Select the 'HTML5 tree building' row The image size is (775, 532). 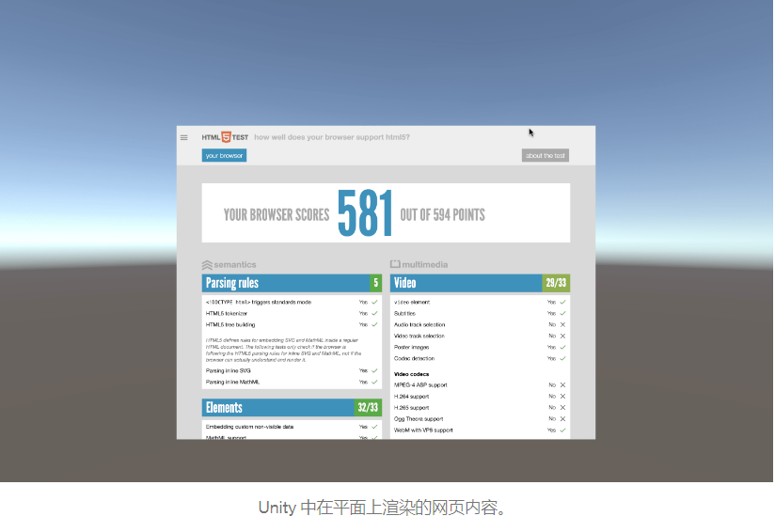point(292,325)
